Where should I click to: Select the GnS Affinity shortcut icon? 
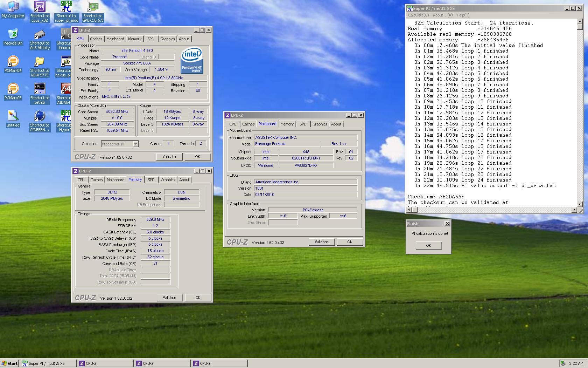point(40,39)
